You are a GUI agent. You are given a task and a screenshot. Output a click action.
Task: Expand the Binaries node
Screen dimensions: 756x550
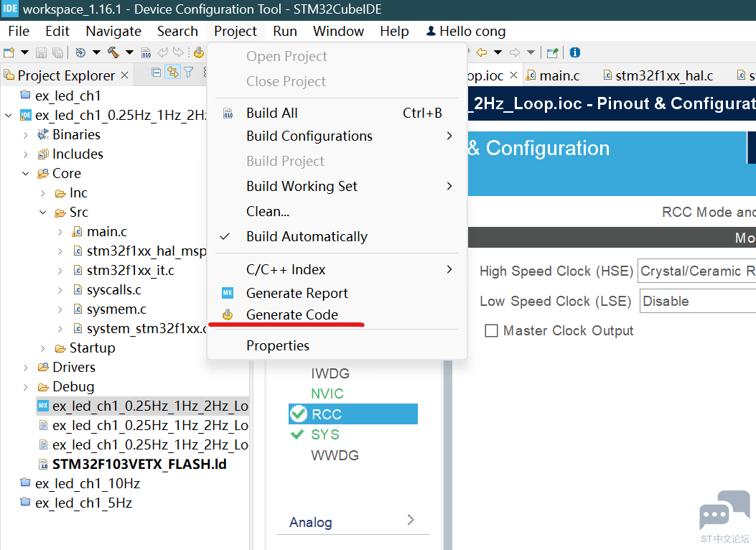point(26,135)
